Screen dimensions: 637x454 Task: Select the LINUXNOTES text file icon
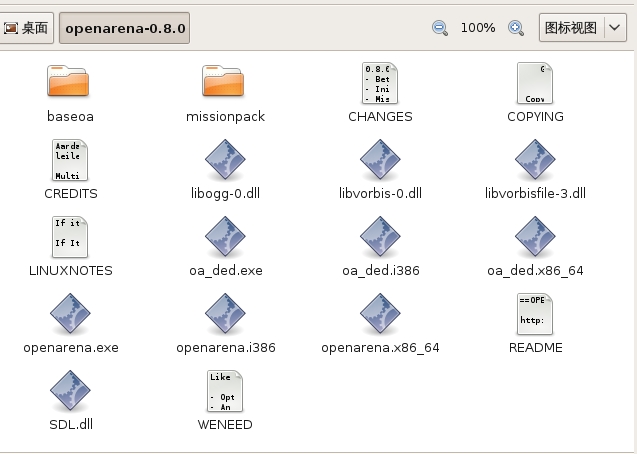70,237
